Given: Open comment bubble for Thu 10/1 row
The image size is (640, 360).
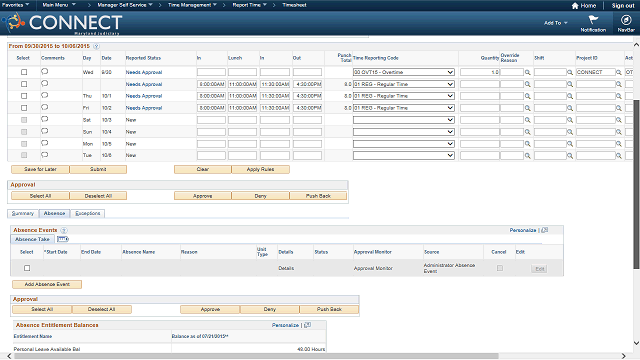Looking at the screenshot, I should coord(44,96).
